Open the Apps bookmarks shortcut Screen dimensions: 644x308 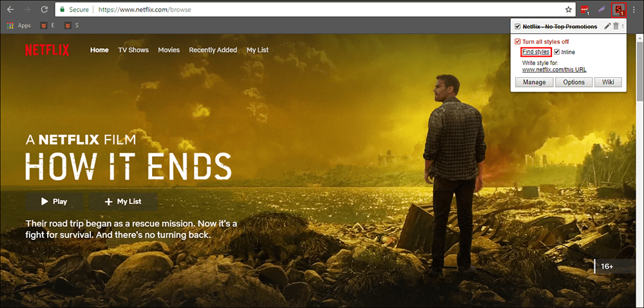(x=19, y=26)
